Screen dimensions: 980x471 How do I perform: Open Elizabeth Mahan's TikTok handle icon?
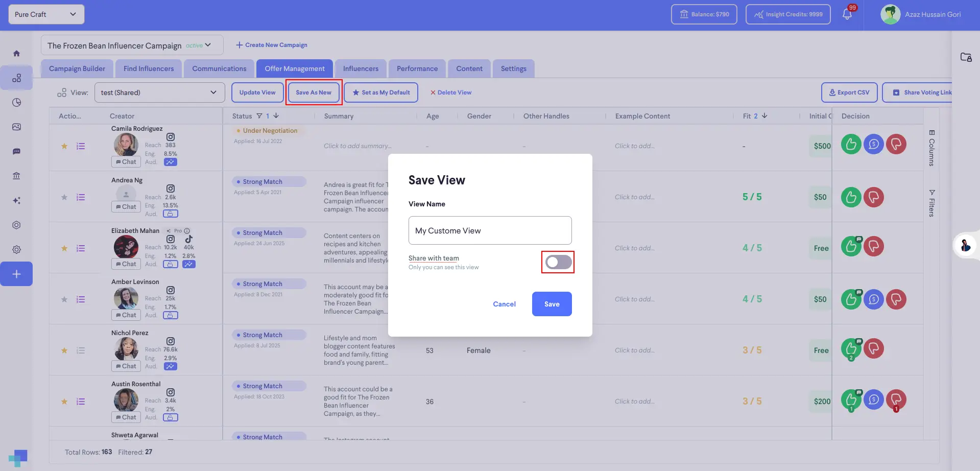point(189,239)
